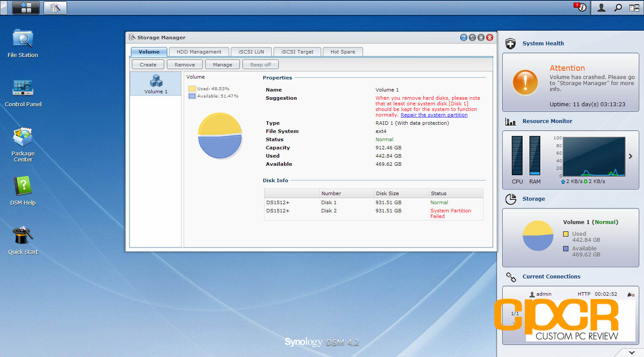The width and height of the screenshot is (644, 357).
Task: Click Volume 1 (Normal) heading in Storage widget
Action: click(x=590, y=222)
